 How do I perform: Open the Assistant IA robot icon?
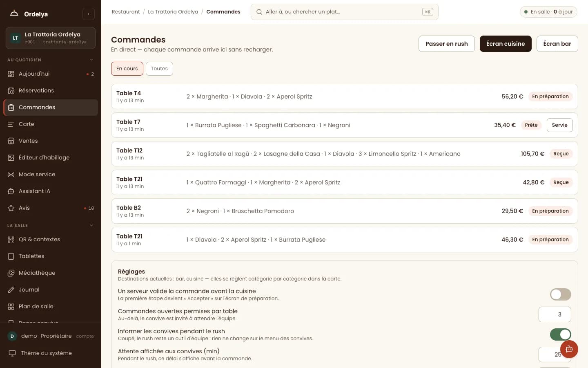pos(11,191)
